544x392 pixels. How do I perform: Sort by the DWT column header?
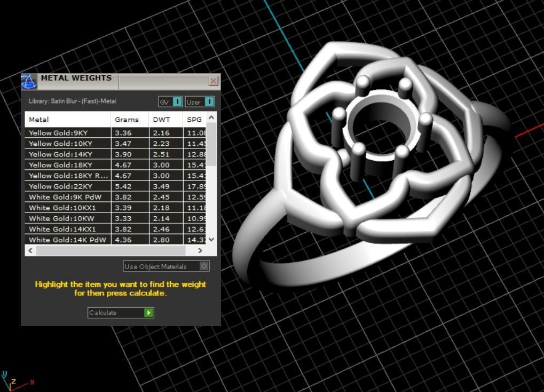tap(165, 120)
